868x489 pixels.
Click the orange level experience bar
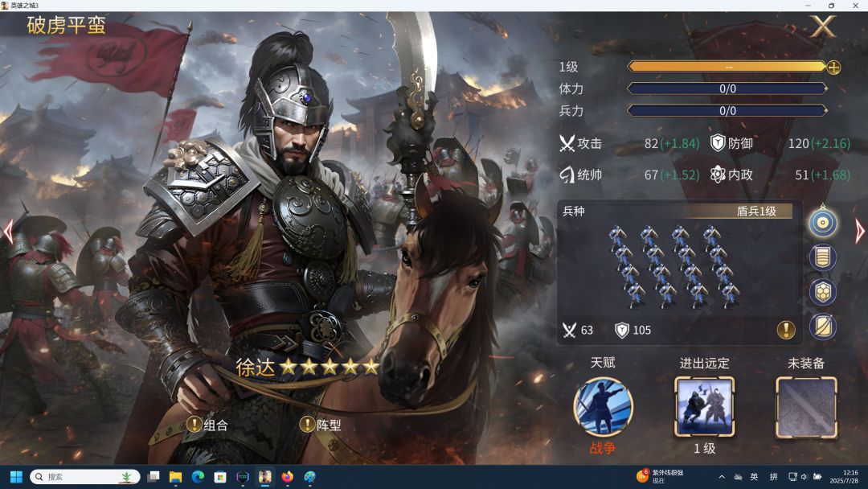click(x=727, y=67)
